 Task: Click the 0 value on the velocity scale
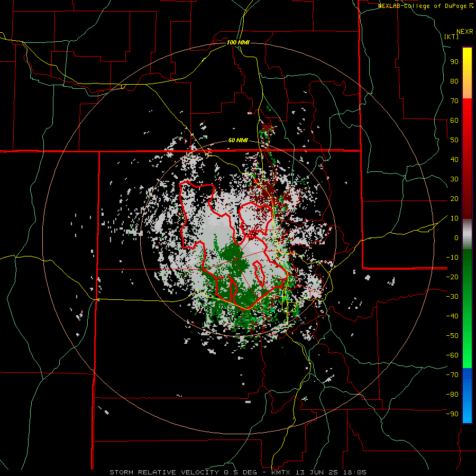pyautogui.click(x=456, y=237)
